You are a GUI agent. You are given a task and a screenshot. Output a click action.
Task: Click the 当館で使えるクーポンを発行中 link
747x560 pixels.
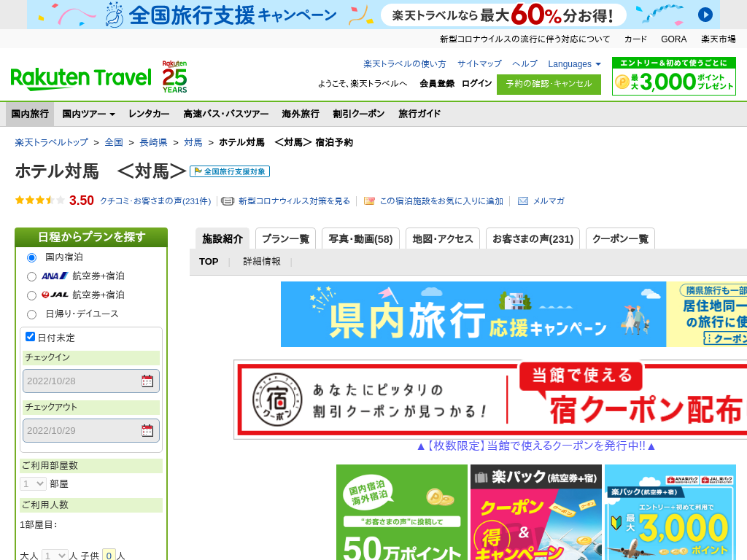click(x=536, y=446)
